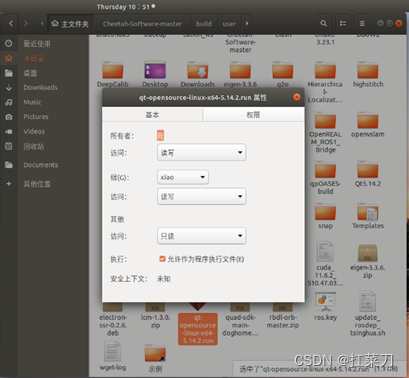Select the eigen-3.3.6 folder
Screen dimensions: 409x378
point(240,74)
